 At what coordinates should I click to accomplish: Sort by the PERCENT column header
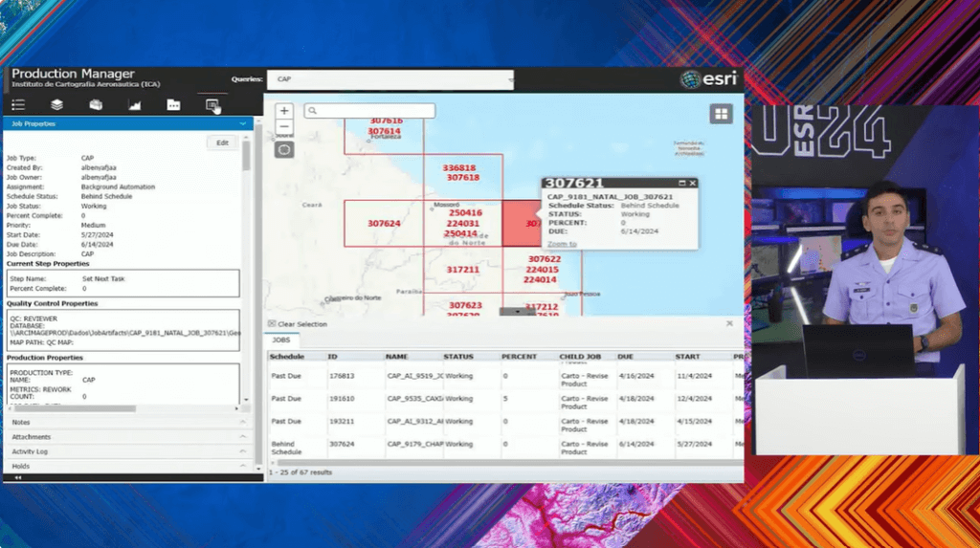pos(519,357)
